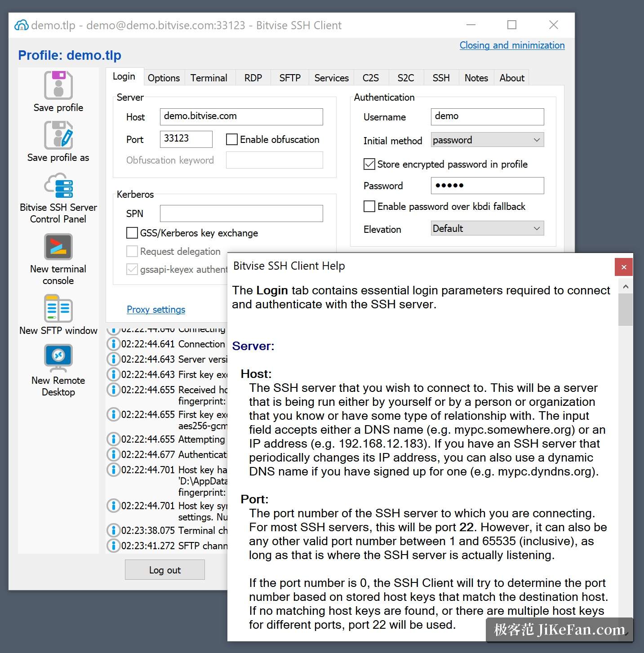Toggle GSS/Kerberos key exchange checkbox
This screenshot has height=653, width=644.
[x=132, y=233]
